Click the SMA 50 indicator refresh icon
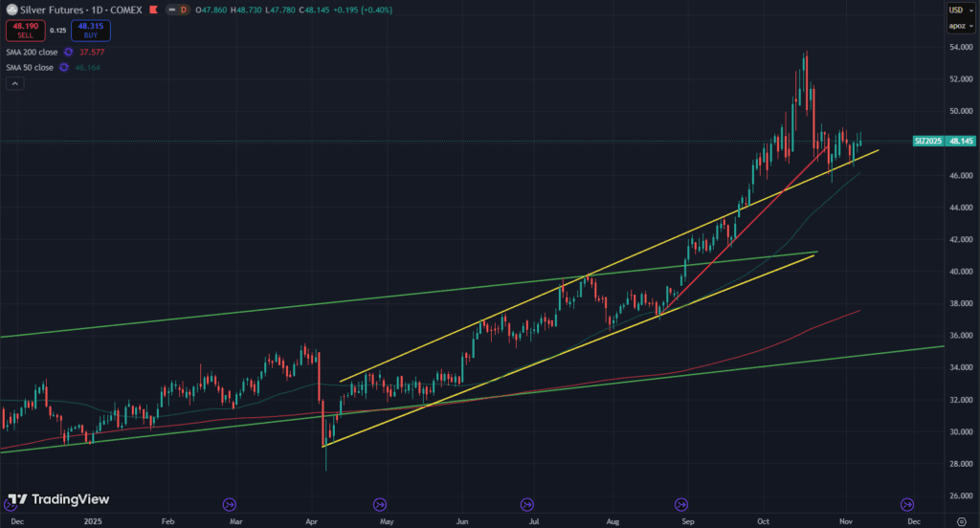Viewport: 980px width, 528px height. pos(63,68)
